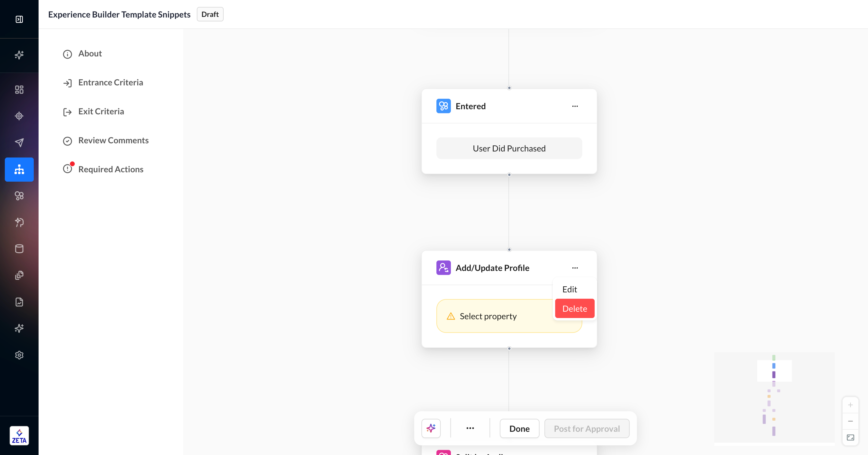Select Delete in the node context menu
The height and width of the screenshot is (455, 868).
coord(574,309)
